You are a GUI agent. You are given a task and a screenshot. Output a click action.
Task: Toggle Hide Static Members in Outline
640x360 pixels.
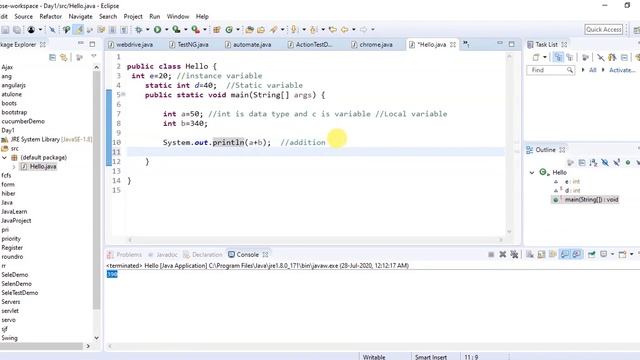(616, 162)
